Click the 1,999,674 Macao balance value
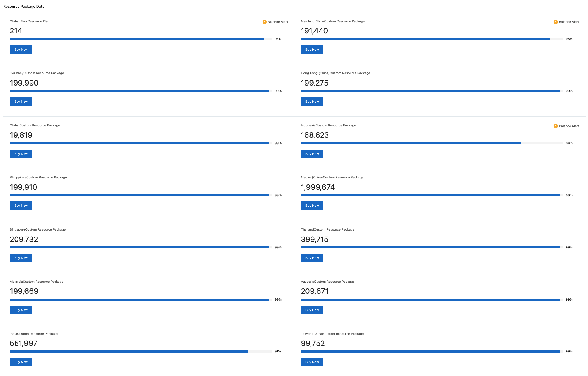Viewport: 588px width, 376px height. (318, 187)
